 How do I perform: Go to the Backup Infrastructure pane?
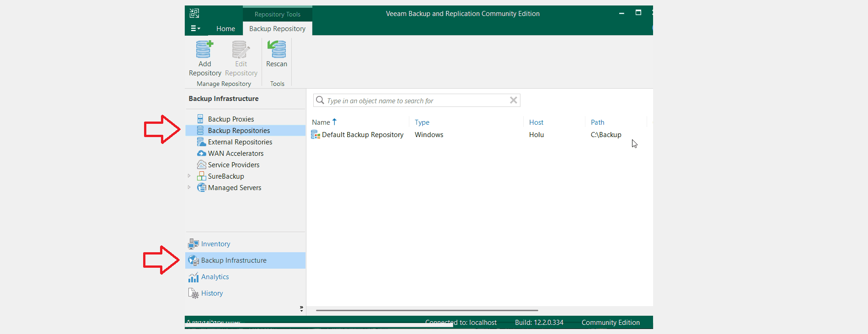(x=246, y=260)
